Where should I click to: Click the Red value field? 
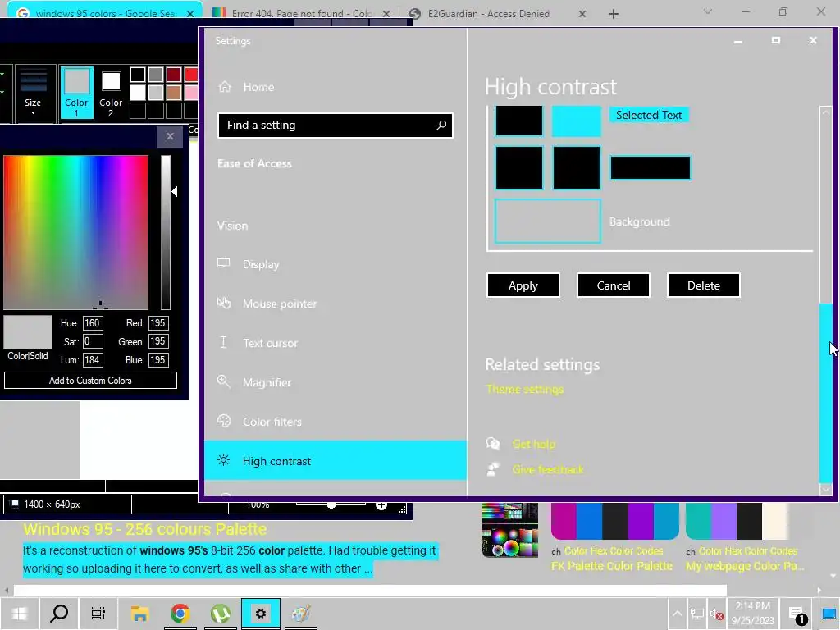158,323
